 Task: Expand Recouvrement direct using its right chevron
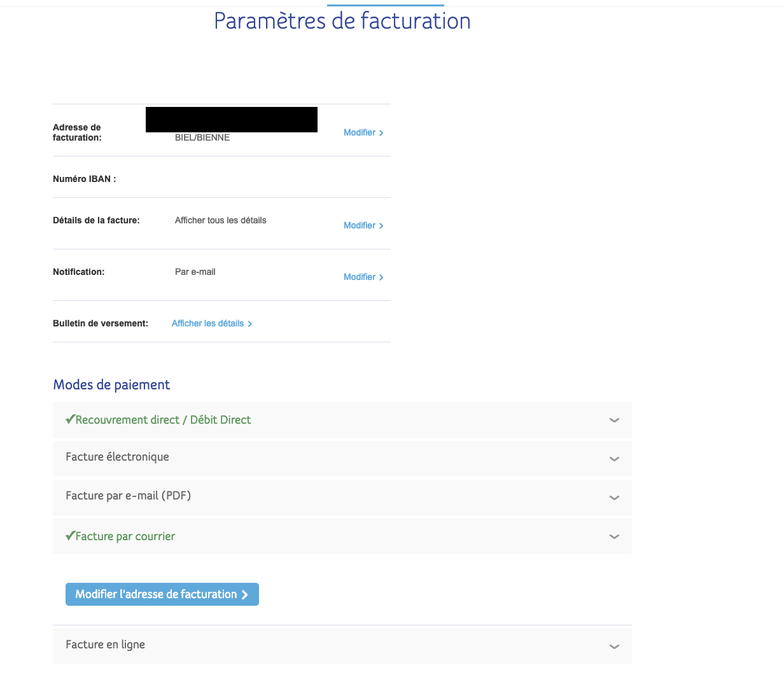click(x=614, y=420)
